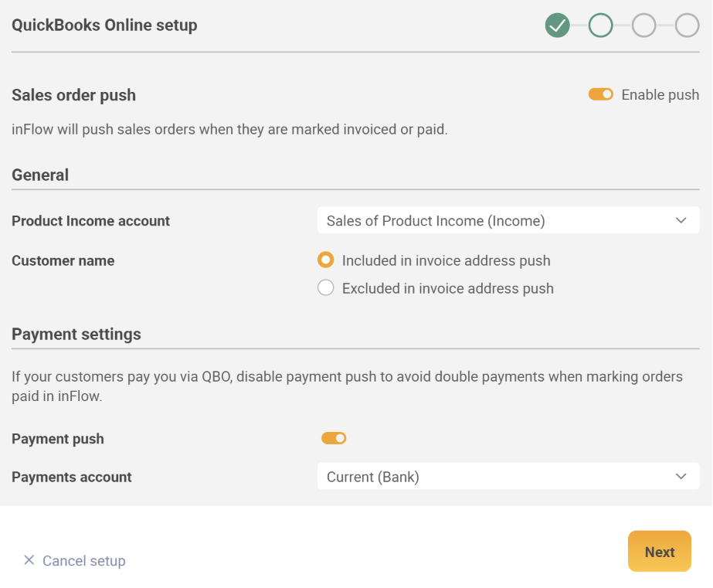Select Included in invoice address push
The image size is (713, 588).
[325, 260]
